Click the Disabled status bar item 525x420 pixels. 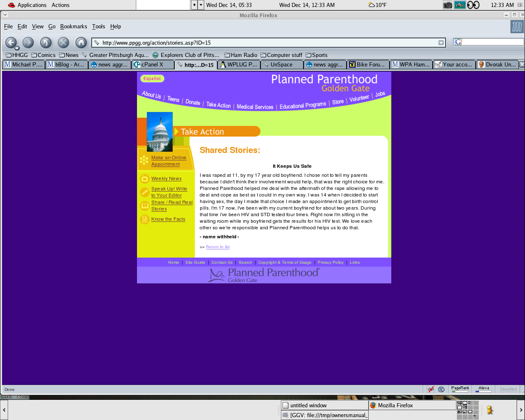pyautogui.click(x=508, y=389)
